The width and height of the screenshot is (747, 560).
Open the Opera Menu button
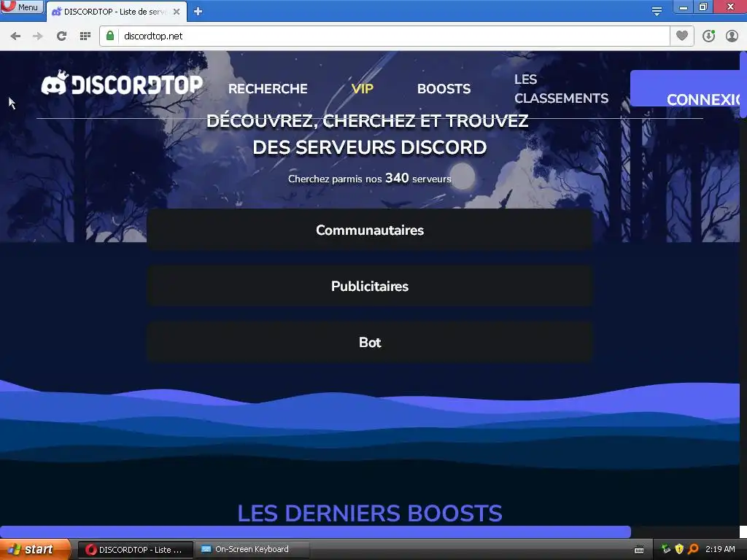pos(22,7)
